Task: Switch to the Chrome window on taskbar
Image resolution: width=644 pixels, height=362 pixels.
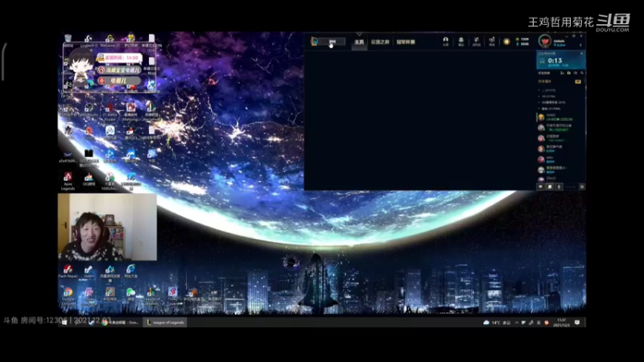Action: click(120, 323)
